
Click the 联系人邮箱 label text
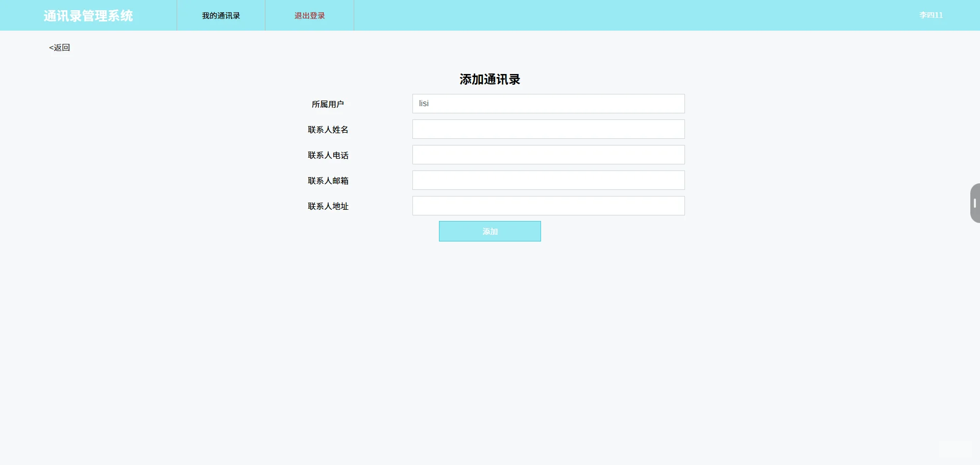[328, 181]
